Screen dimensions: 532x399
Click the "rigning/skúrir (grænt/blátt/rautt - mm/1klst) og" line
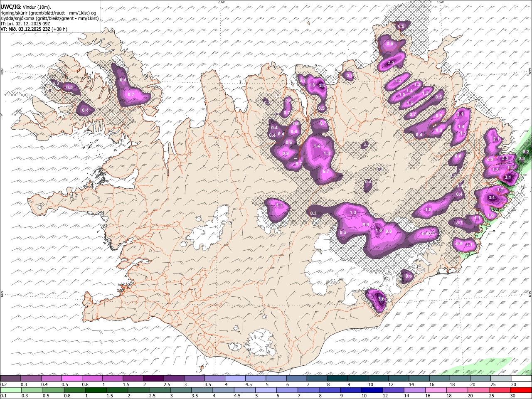(48, 13)
